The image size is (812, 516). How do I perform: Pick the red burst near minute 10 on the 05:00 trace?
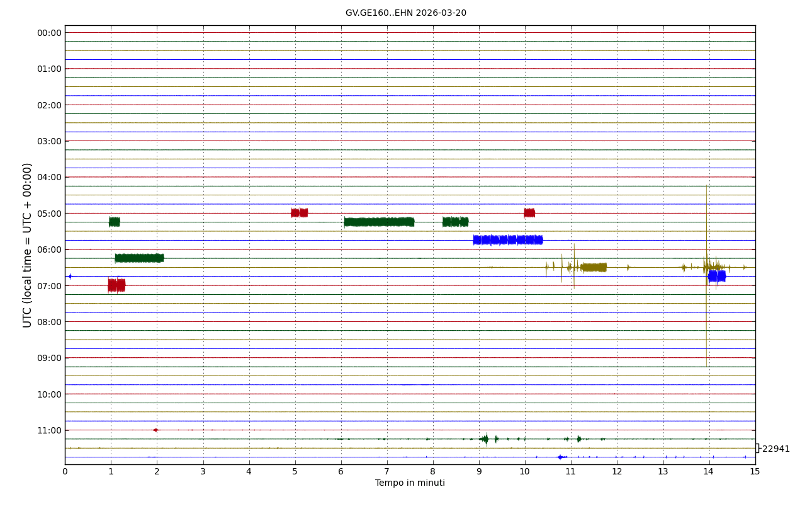(529, 213)
